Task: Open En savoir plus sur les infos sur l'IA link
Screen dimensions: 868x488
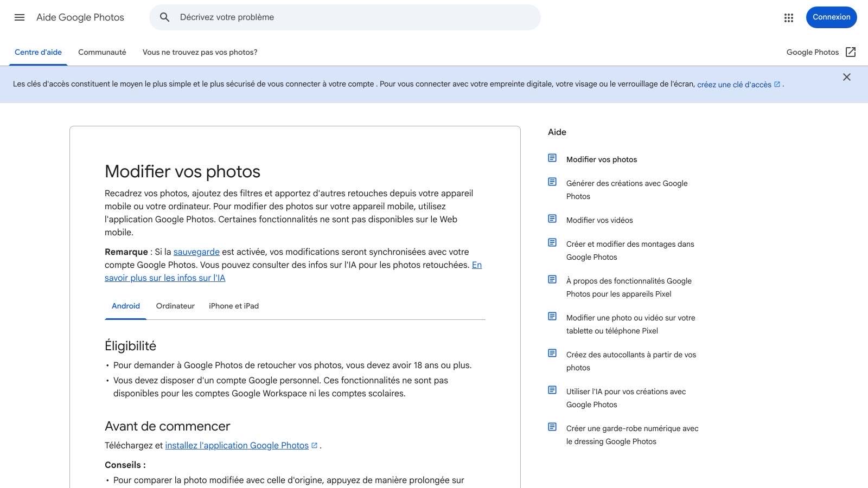Action: [165, 278]
